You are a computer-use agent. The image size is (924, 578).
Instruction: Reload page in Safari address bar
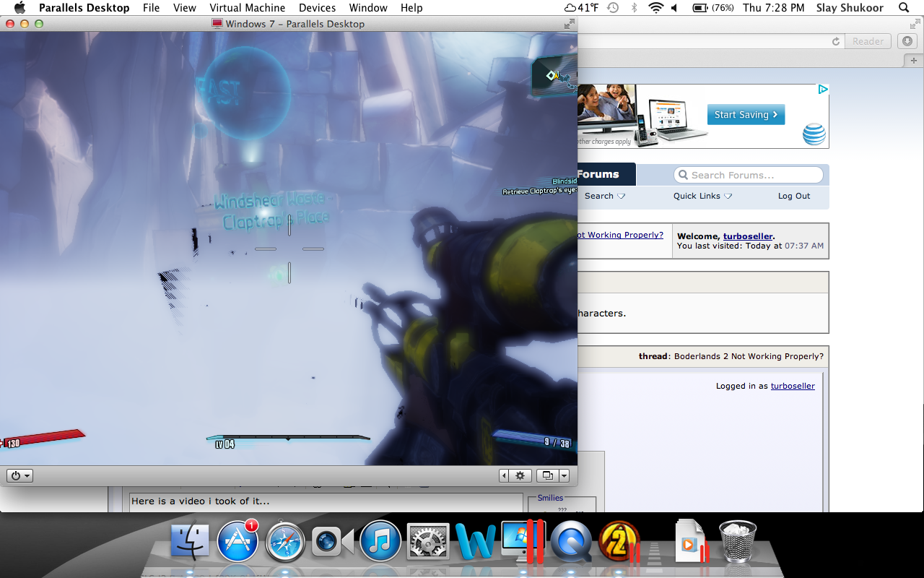pyautogui.click(x=836, y=41)
